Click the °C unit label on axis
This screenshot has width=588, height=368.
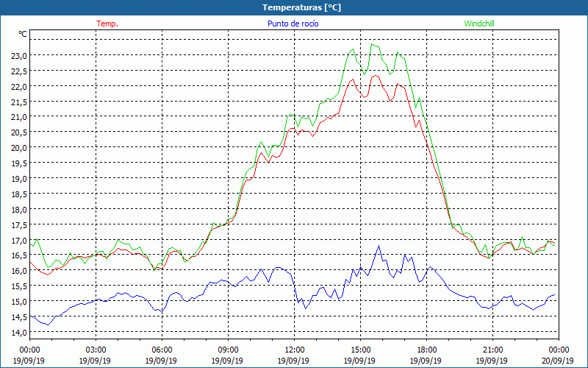pos(23,34)
